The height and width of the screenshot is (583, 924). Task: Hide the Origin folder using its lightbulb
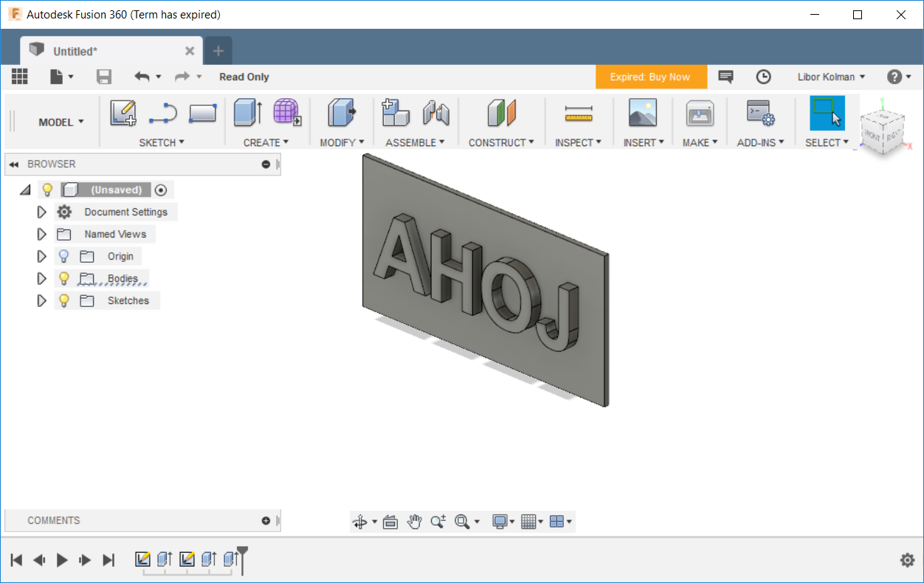(64, 256)
